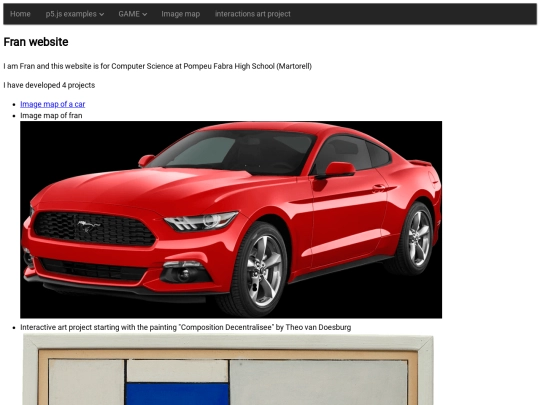Expand the GAME dropdown menu

pos(133,14)
